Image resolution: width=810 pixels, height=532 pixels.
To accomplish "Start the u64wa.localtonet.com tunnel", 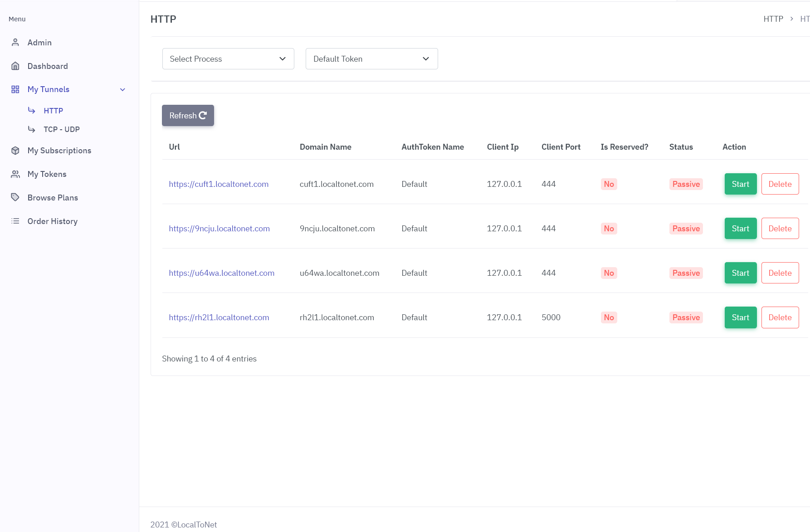I will (741, 273).
